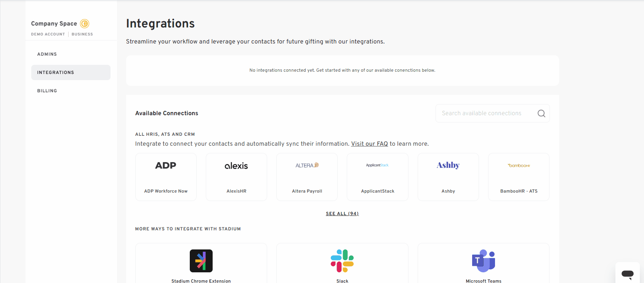
Task: Click the ApplicantStack logo
Action: [x=377, y=165]
